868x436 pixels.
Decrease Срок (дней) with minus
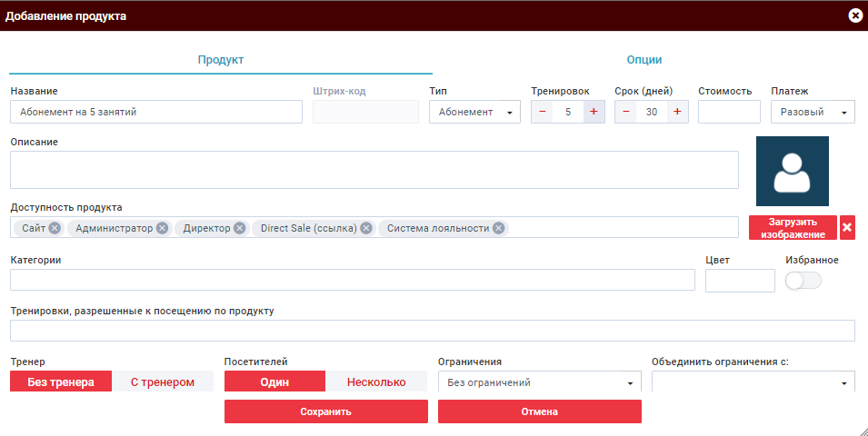(625, 112)
